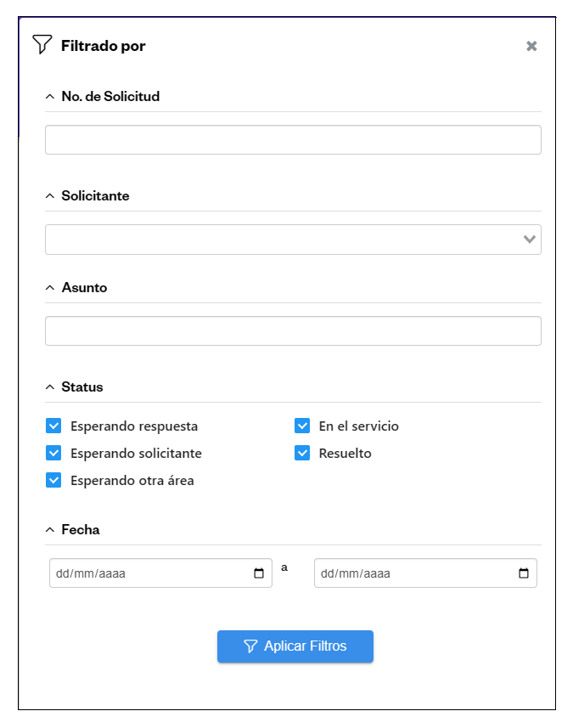573x728 pixels.
Task: Open the calendar picker on the start date
Action: (x=259, y=573)
